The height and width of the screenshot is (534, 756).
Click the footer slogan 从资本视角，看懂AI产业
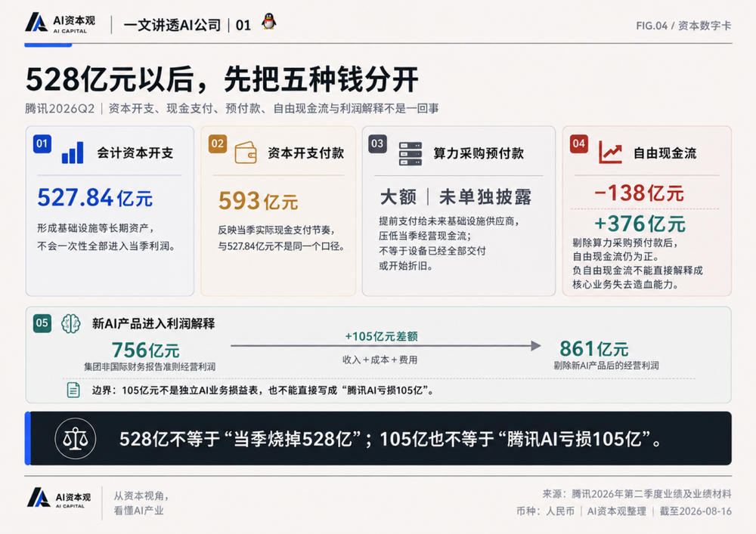141,503
